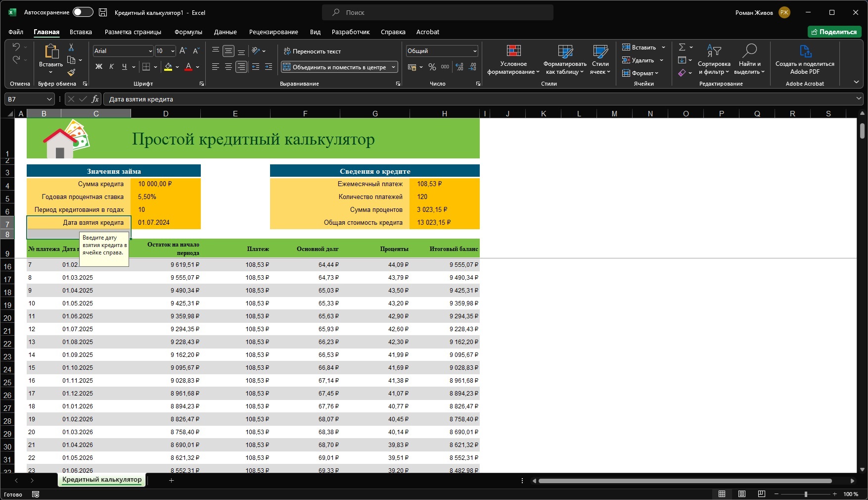Open the Merge and Center dropdown arrow
The image size is (868, 500).
tap(394, 67)
